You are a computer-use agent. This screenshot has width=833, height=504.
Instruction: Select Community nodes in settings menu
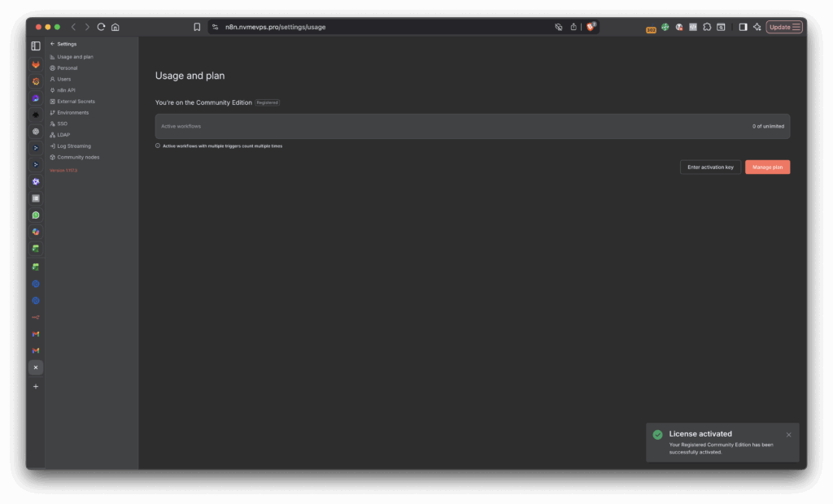pyautogui.click(x=77, y=157)
